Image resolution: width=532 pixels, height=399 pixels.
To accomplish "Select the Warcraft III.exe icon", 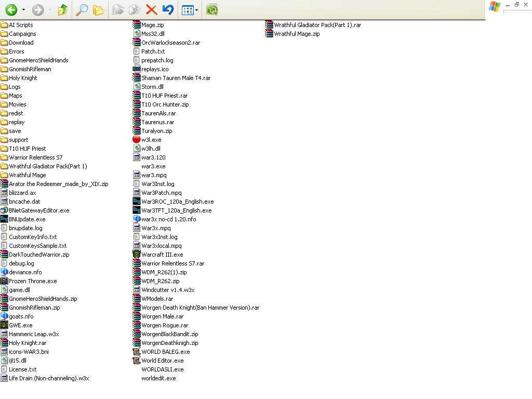I will click(x=137, y=254).
